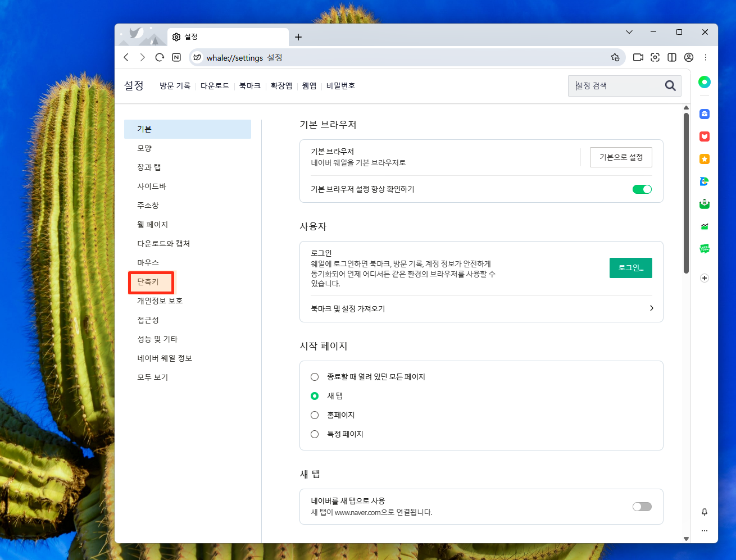Open 방문 기록 from the top menu
The width and height of the screenshot is (736, 560).
[175, 86]
